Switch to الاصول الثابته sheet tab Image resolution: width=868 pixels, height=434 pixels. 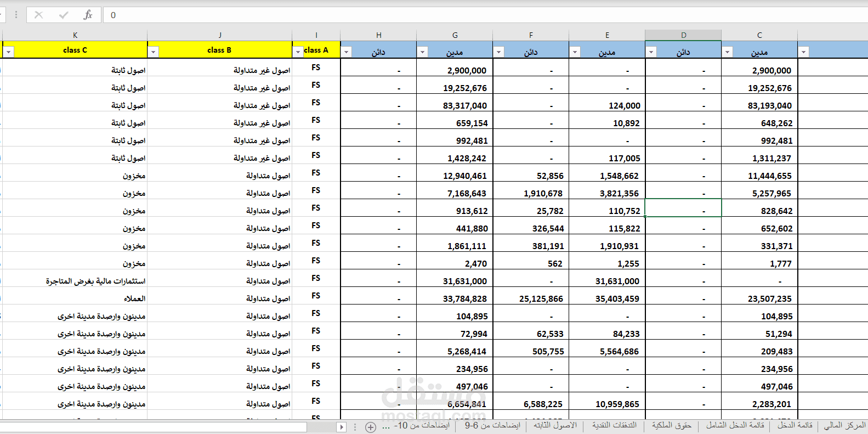[x=555, y=425]
